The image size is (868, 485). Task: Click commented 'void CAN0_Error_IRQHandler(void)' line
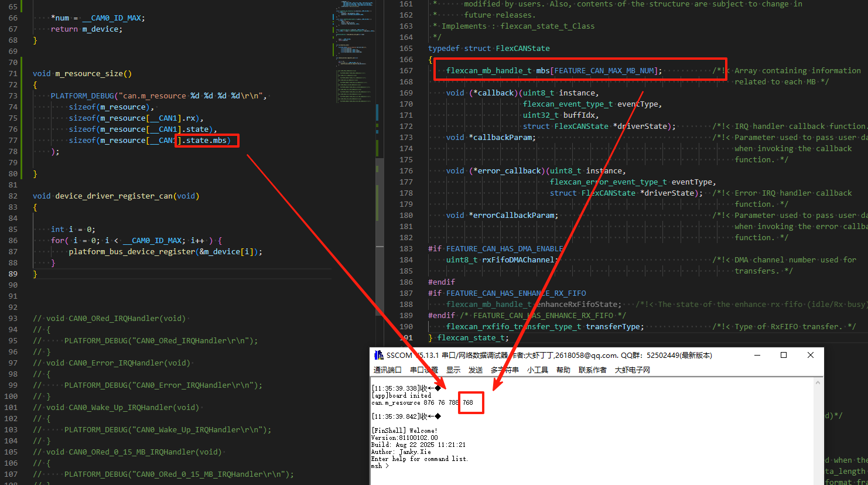coord(111,363)
